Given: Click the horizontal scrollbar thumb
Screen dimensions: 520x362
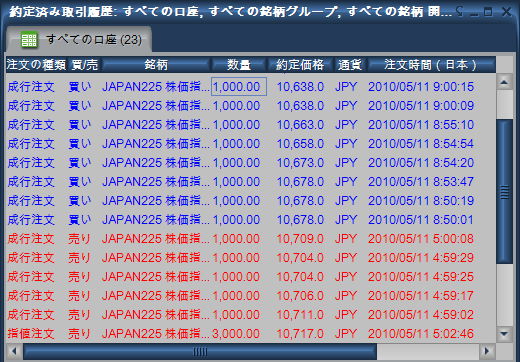Looking at the screenshot, I should (200, 351).
